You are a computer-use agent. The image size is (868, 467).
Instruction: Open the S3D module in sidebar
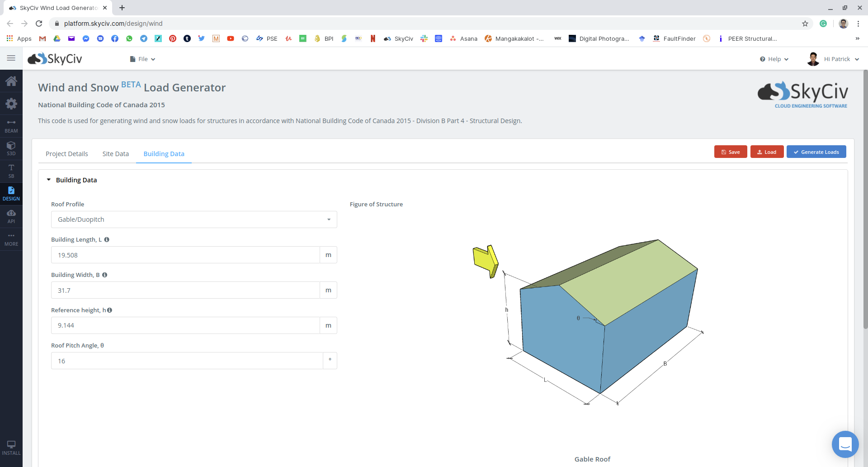(x=11, y=148)
